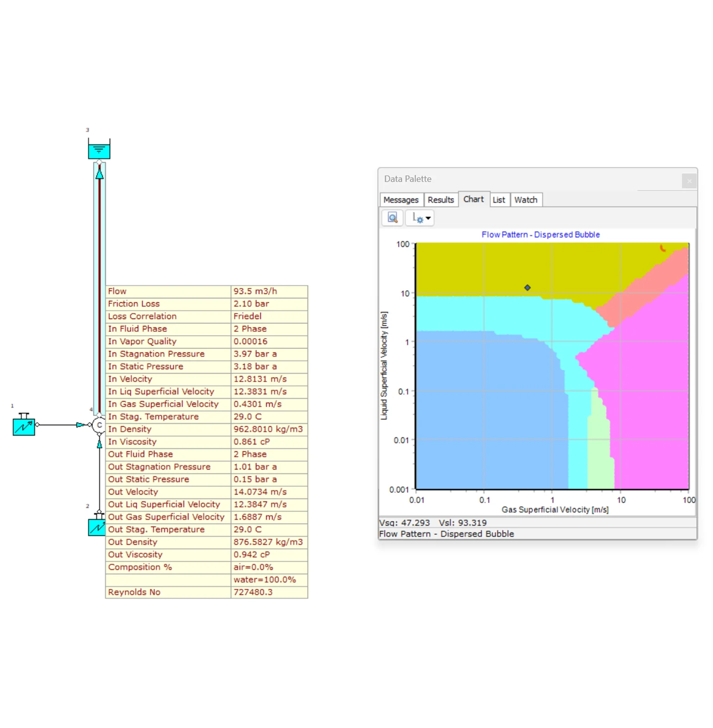Click the connector junction marked C
Viewport: 713px width, 728px height.
pyautogui.click(x=98, y=425)
